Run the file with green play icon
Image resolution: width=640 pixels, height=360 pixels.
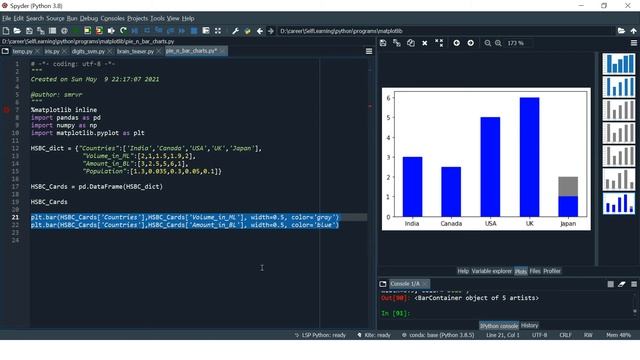click(x=76, y=31)
